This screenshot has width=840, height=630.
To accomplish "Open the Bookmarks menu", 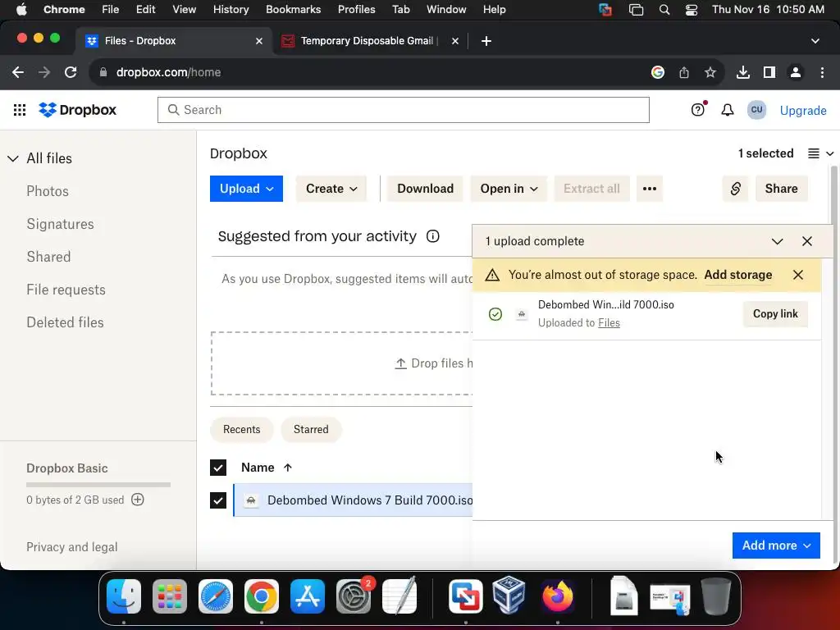I will 293,10.
